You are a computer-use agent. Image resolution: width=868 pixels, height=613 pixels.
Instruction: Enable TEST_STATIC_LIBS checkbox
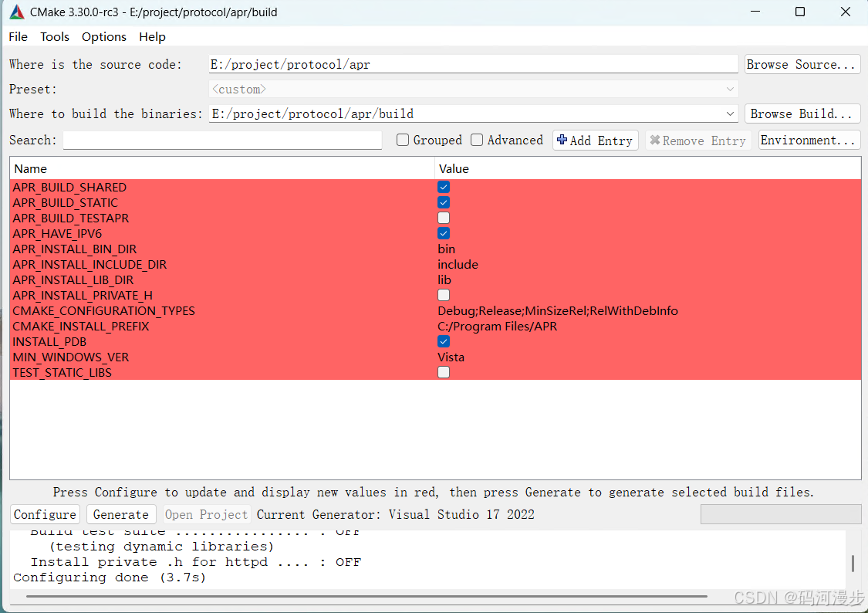click(444, 373)
